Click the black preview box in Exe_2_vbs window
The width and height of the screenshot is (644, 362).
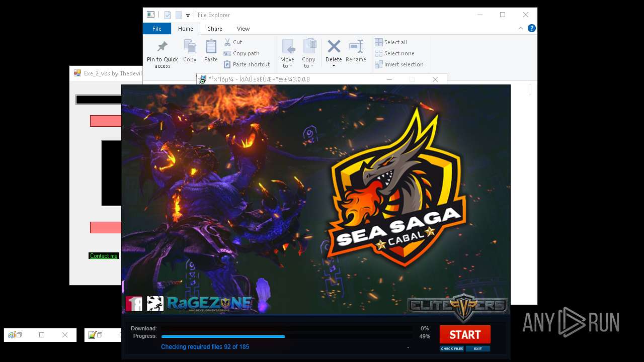[111, 173]
